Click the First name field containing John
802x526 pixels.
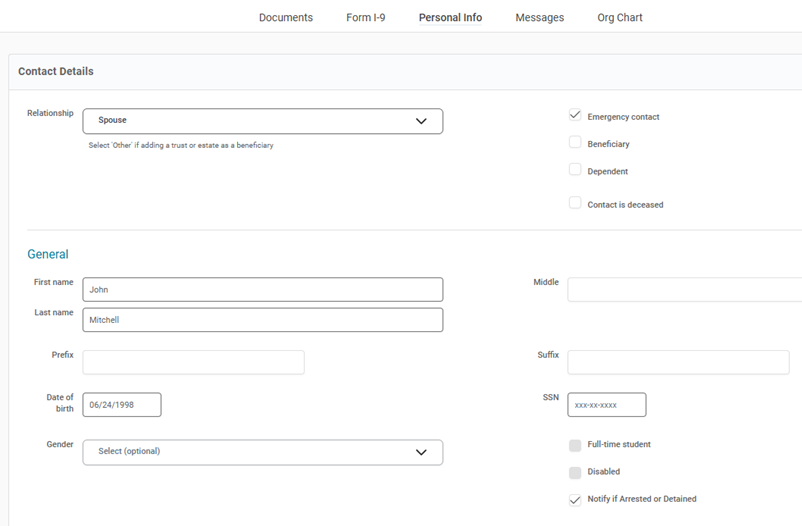pyautogui.click(x=262, y=290)
